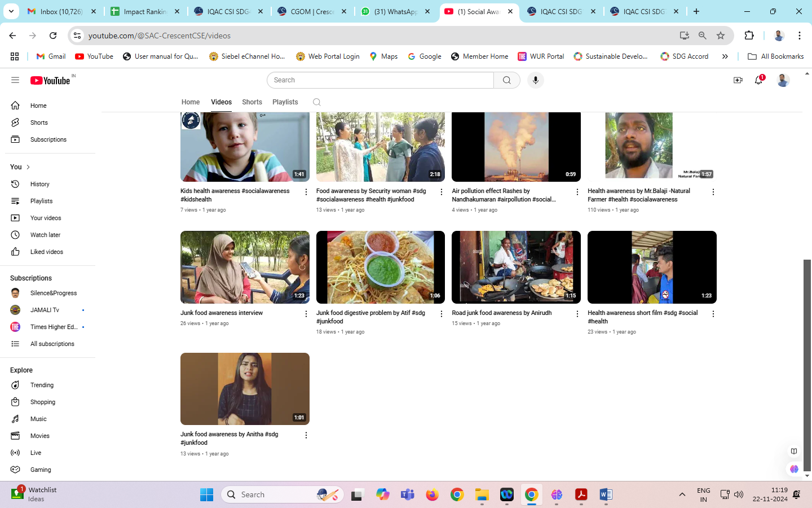
Task: Open the notifications bell
Action: (x=758, y=80)
